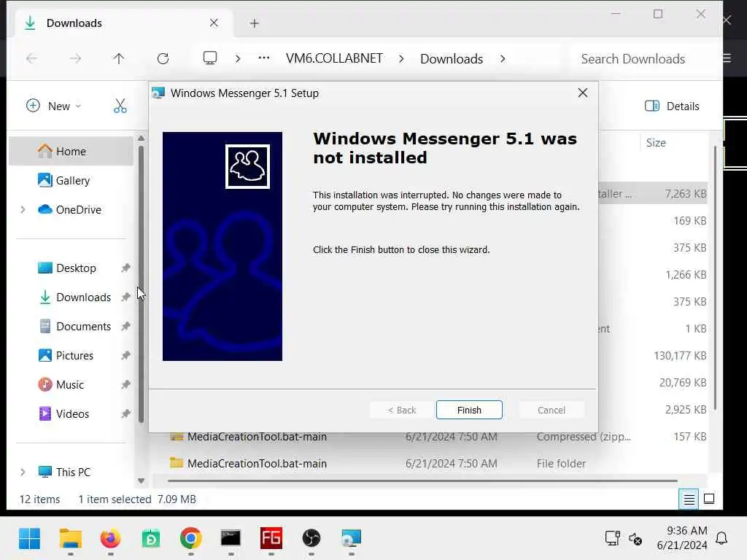
Task: Click the pin icon beside Documents
Action: (x=125, y=326)
